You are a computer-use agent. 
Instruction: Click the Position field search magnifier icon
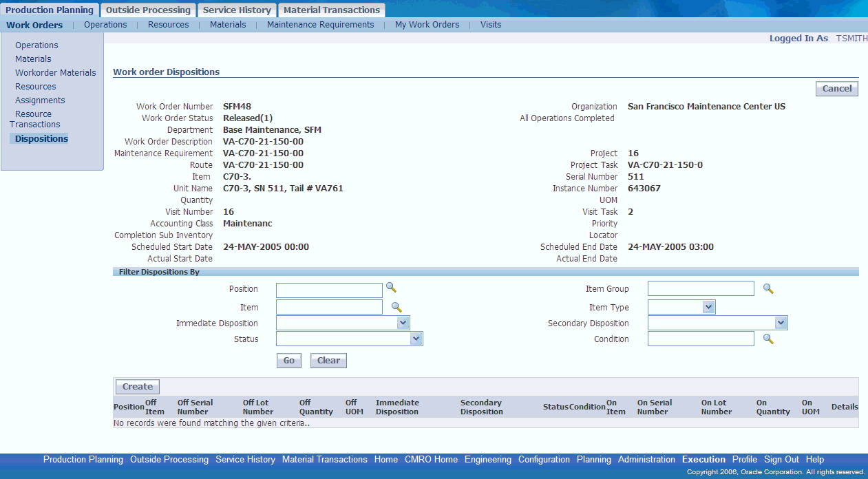pos(391,288)
